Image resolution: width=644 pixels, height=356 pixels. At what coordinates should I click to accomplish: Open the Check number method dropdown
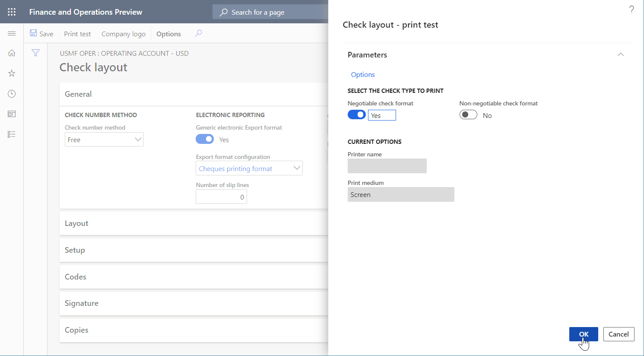[x=138, y=139]
